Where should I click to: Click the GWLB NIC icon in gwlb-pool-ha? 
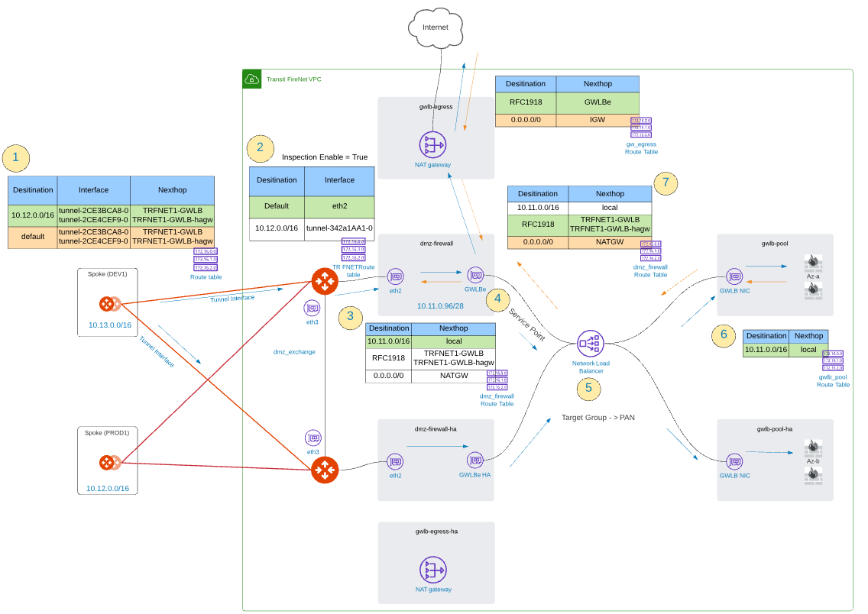click(734, 460)
